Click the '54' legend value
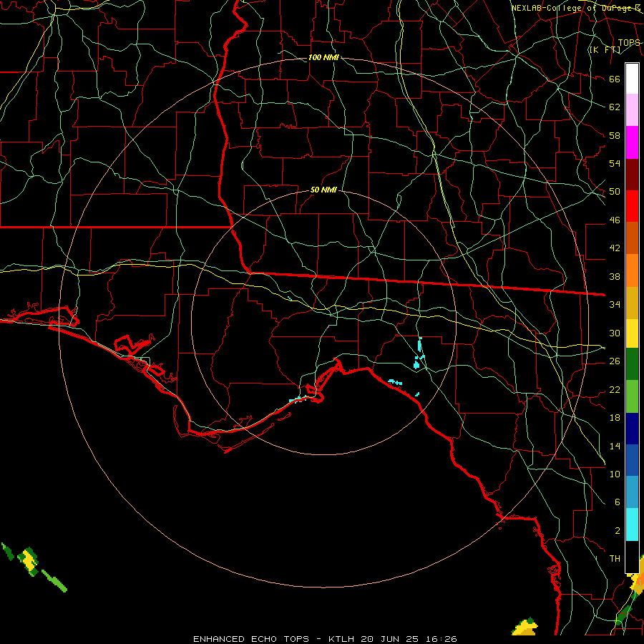Image resolution: width=644 pixels, height=644 pixels. (615, 163)
